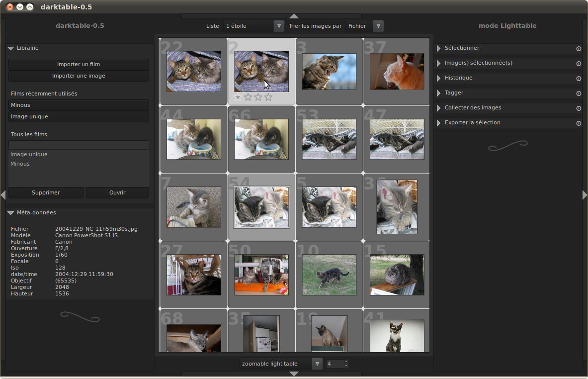Toggle the second star on hovered thumbnail

tap(248, 97)
